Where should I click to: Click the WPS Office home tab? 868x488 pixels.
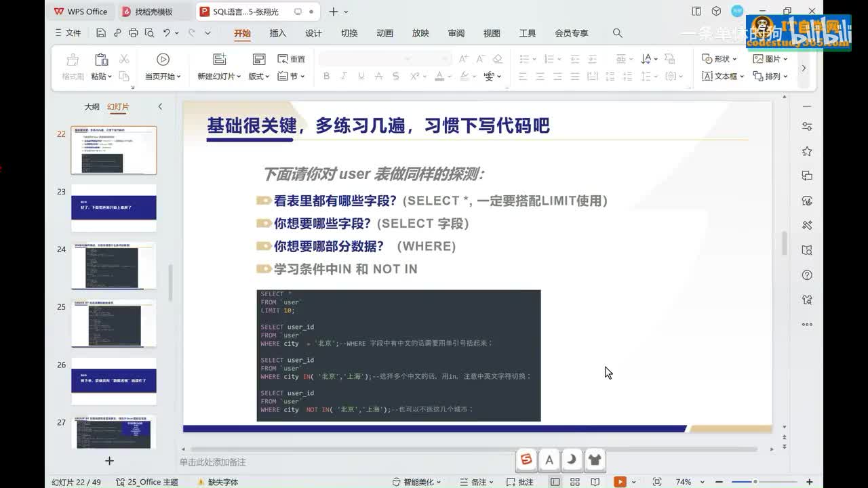coord(81,12)
